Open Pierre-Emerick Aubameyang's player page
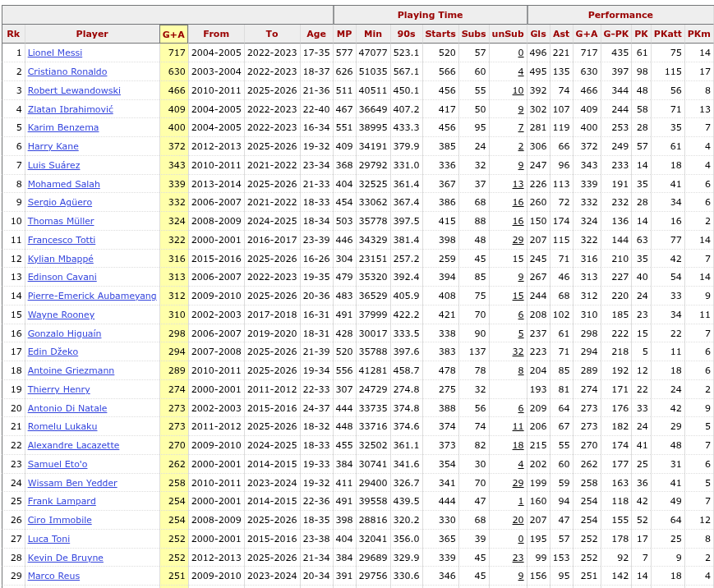 (x=92, y=296)
